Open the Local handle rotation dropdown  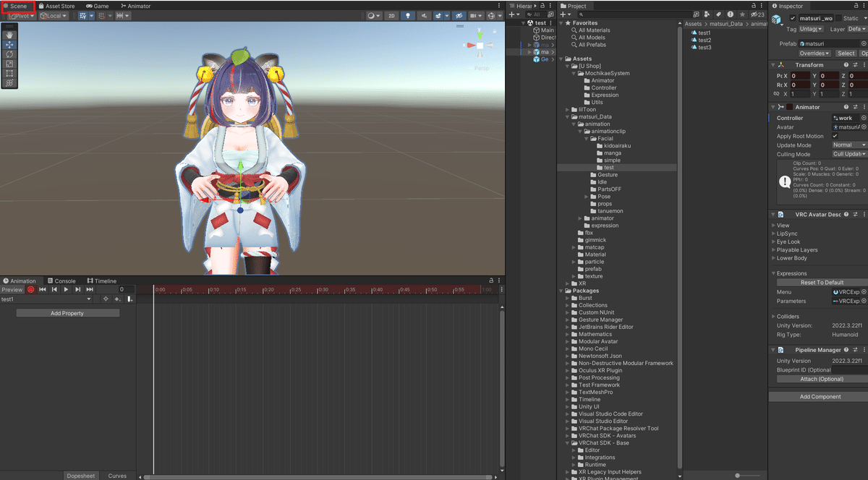[x=52, y=15]
